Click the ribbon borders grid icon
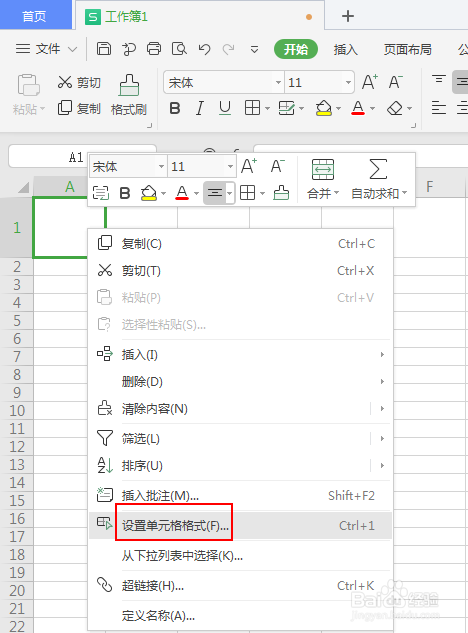The image size is (468, 633). (x=252, y=108)
